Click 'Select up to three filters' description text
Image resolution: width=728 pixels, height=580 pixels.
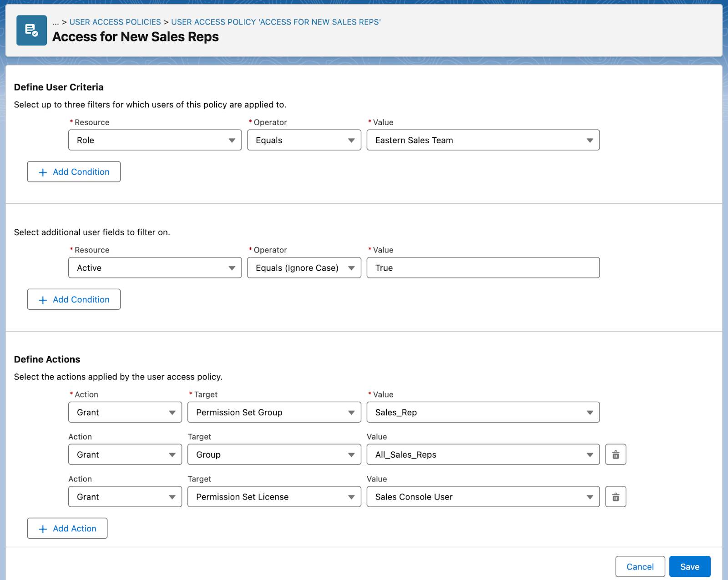coord(150,105)
